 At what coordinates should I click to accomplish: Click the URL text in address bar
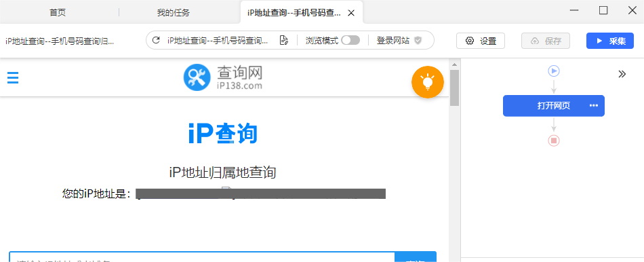point(218,40)
